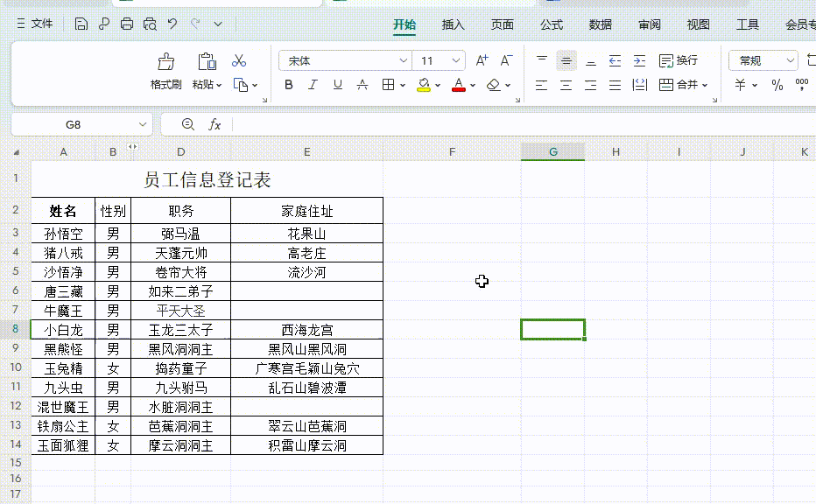
Task: Decrease font size with A- icon
Action: [506, 61]
